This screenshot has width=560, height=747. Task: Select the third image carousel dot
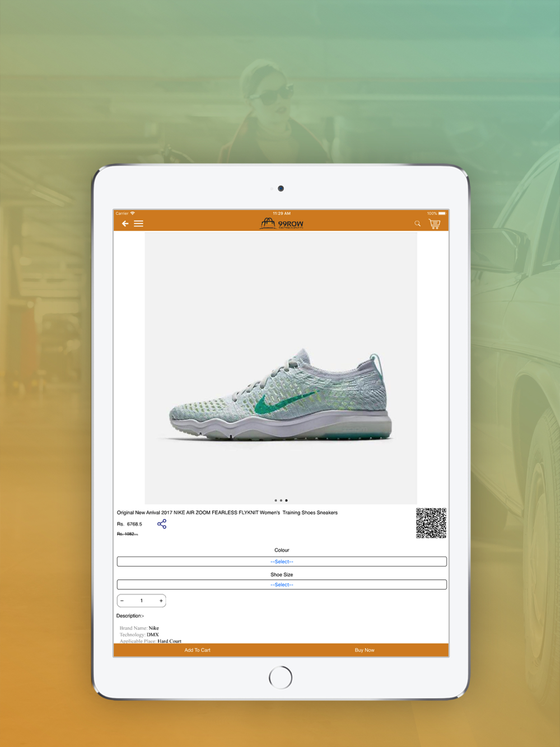286,501
